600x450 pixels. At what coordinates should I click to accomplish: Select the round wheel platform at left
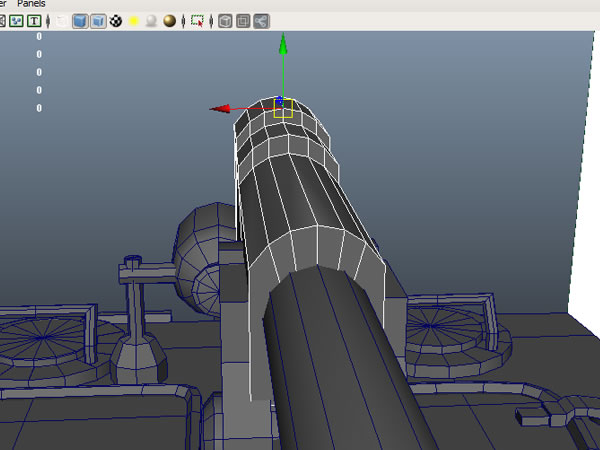coord(46,346)
